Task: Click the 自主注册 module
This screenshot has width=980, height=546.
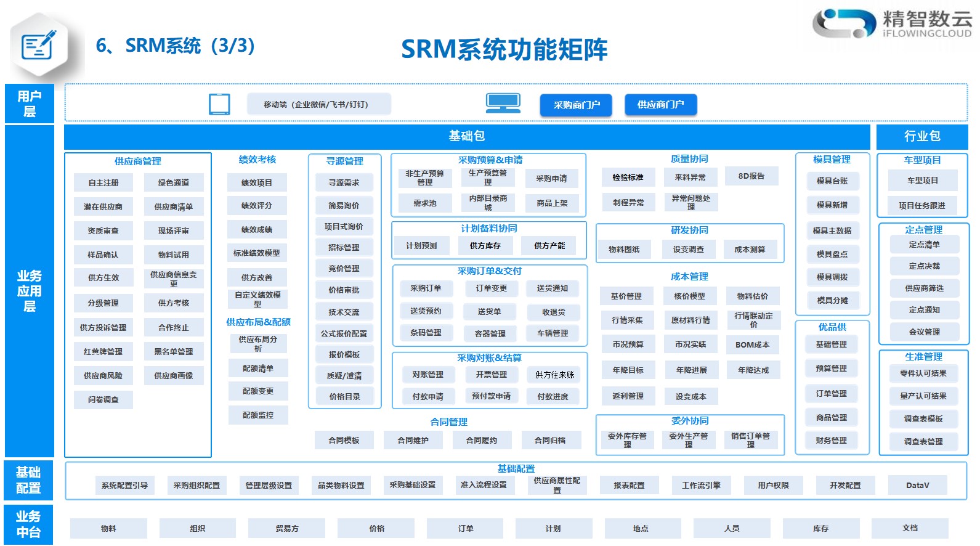Action: [103, 183]
